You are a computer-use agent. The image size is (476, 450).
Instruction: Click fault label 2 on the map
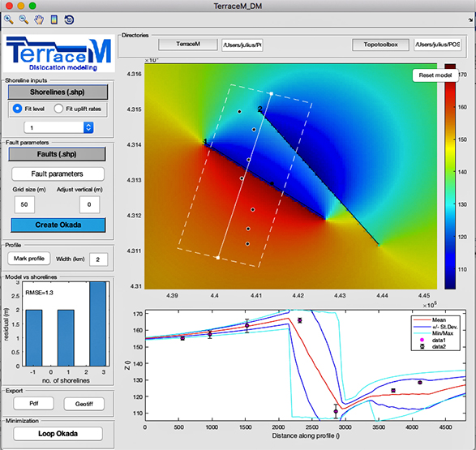259,109
